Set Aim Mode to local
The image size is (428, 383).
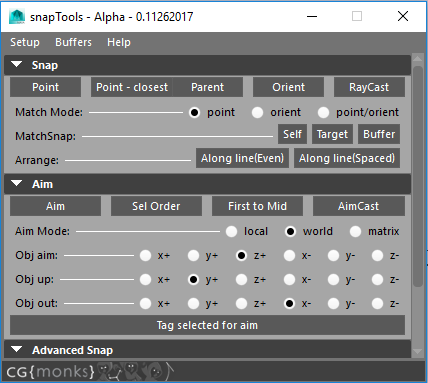(231, 231)
